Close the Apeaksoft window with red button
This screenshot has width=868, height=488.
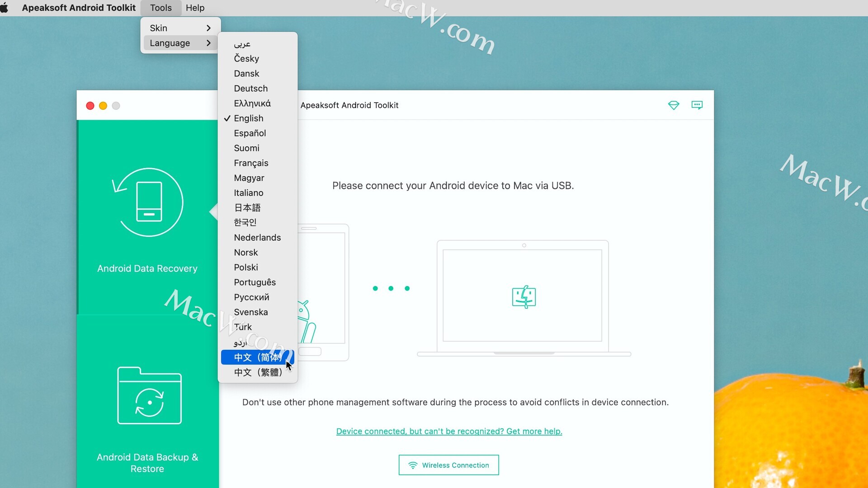click(x=90, y=106)
